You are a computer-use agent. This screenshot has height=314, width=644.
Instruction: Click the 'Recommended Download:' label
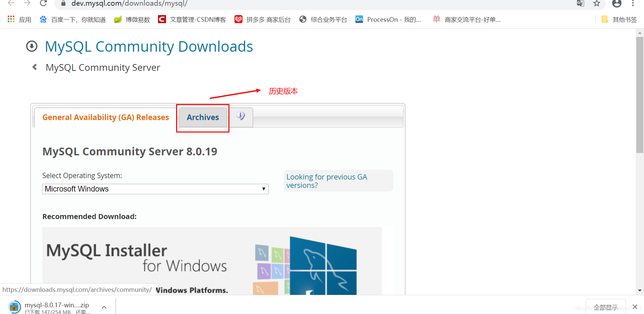point(89,216)
